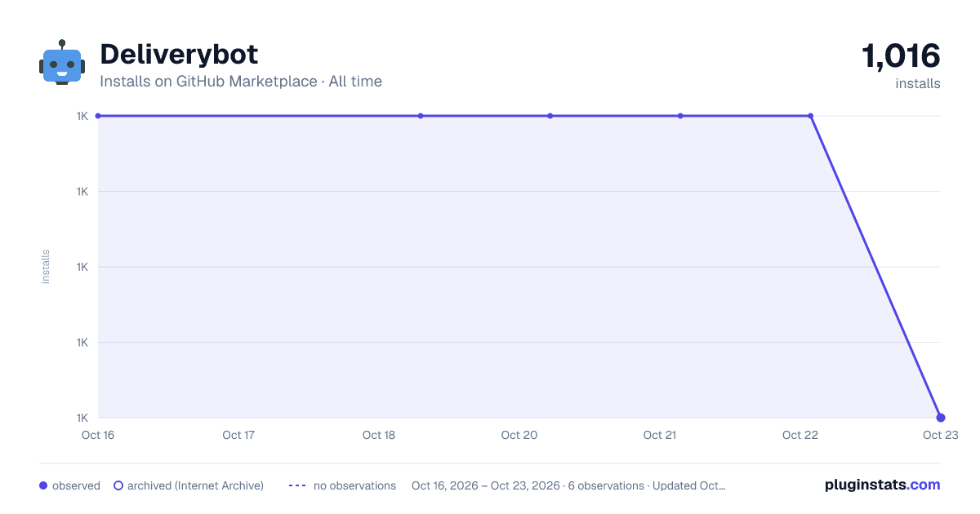Image resolution: width=980 pixels, height=514 pixels.
Task: Click the date range and observations summary text
Action: pyautogui.click(x=568, y=485)
